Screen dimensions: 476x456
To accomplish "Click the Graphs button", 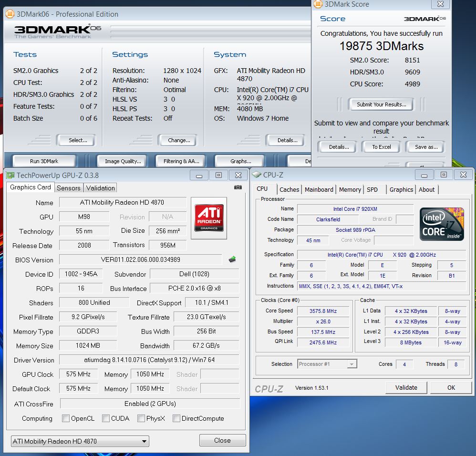I will point(241,161).
